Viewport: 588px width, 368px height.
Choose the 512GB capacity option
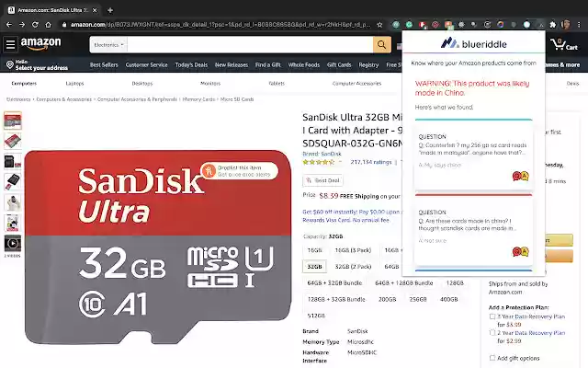click(x=316, y=316)
